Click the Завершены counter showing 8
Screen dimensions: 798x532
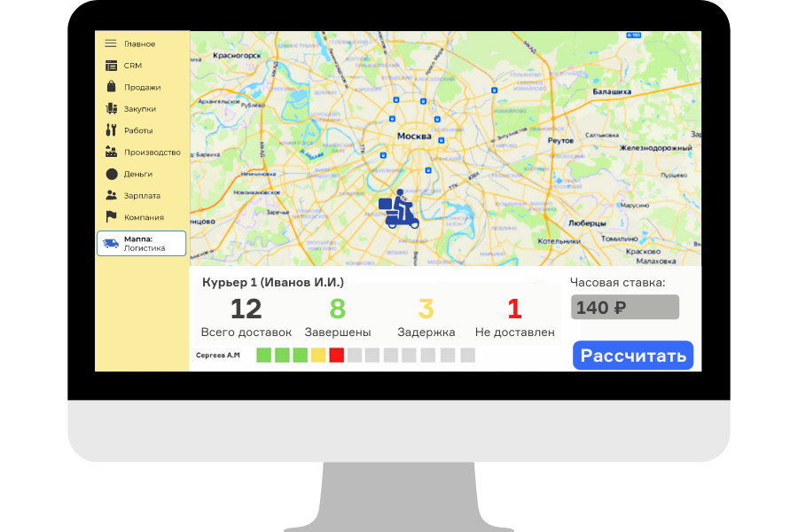tap(336, 309)
